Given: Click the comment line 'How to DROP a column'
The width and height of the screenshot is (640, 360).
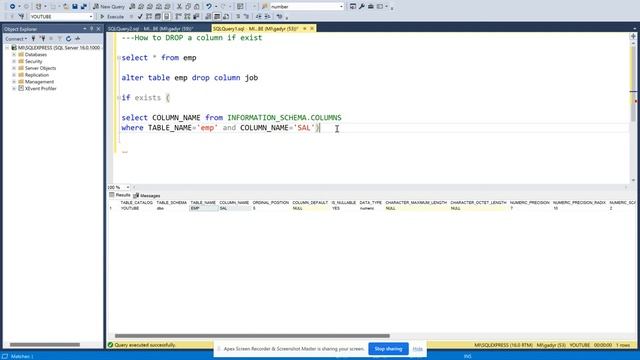Looking at the screenshot, I should point(192,38).
